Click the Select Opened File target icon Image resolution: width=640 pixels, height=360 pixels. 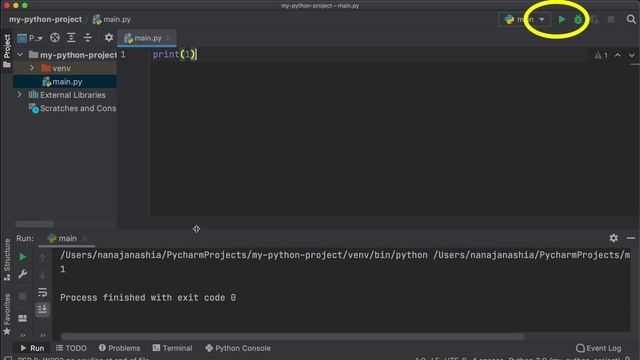(x=55, y=38)
